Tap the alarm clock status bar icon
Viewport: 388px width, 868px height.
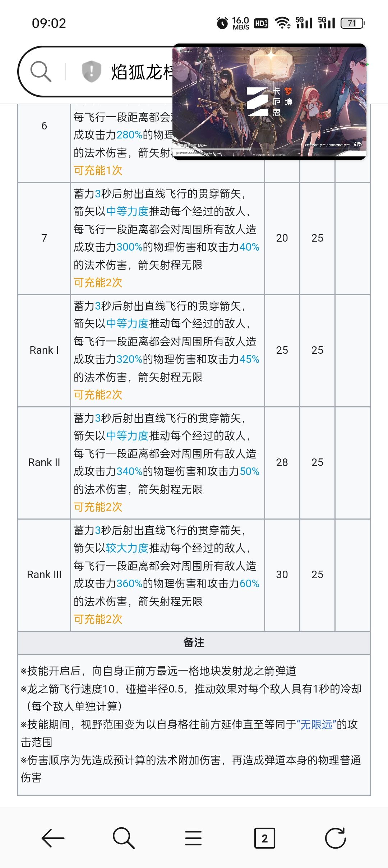pyautogui.click(x=222, y=23)
